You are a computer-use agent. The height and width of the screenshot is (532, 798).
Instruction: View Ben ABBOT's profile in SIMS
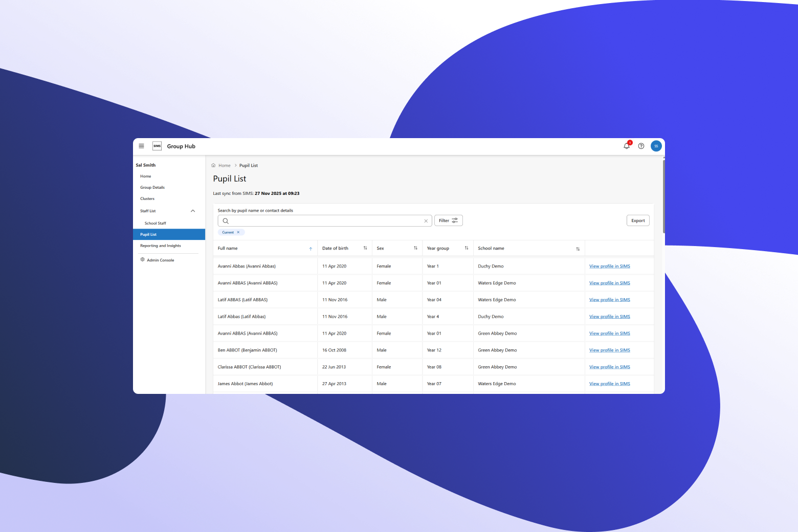(x=609, y=350)
